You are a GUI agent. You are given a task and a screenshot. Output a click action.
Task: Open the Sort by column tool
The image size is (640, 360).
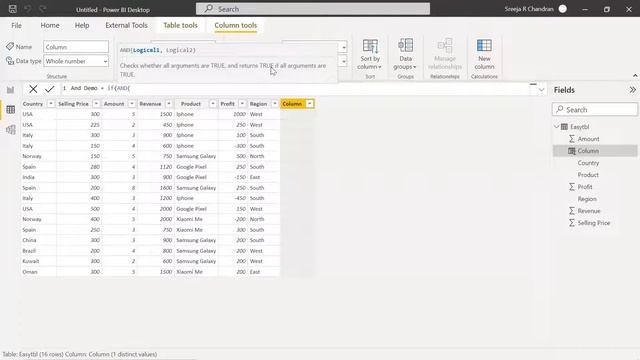pyautogui.click(x=370, y=55)
